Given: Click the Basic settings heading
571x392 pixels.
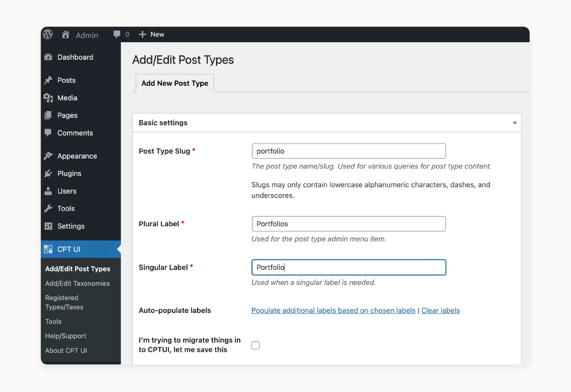Looking at the screenshot, I should pos(163,123).
